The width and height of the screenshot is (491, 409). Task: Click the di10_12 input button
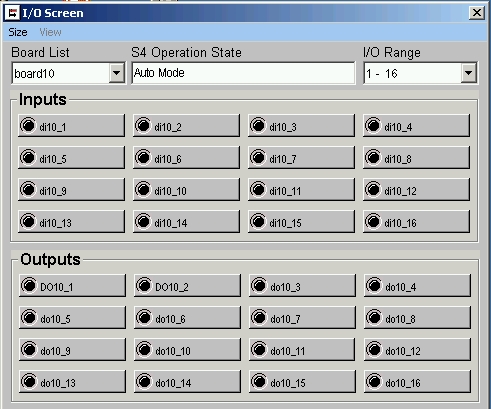[416, 190]
